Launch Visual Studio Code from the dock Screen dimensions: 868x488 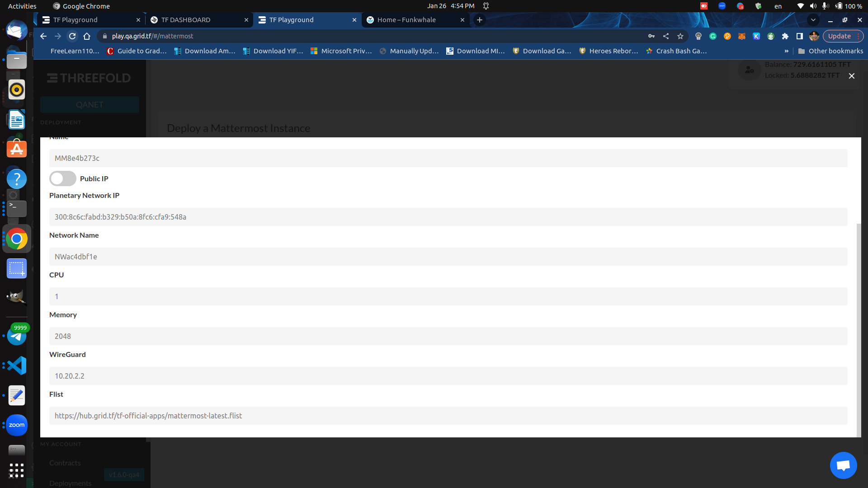[16, 365]
